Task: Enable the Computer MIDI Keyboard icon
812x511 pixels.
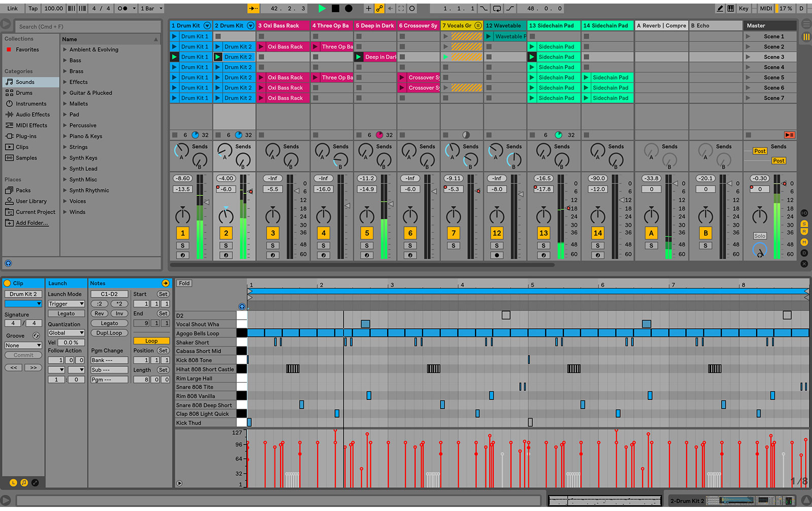Action: tap(731, 9)
